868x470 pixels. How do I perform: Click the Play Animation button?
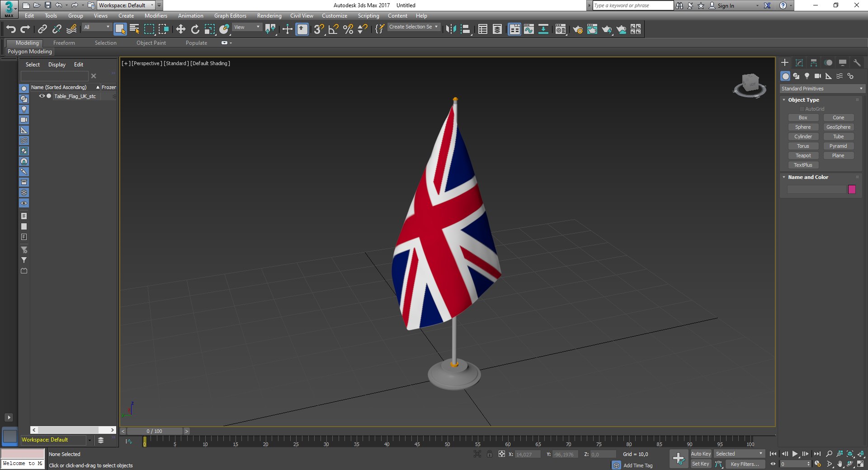[795, 454]
